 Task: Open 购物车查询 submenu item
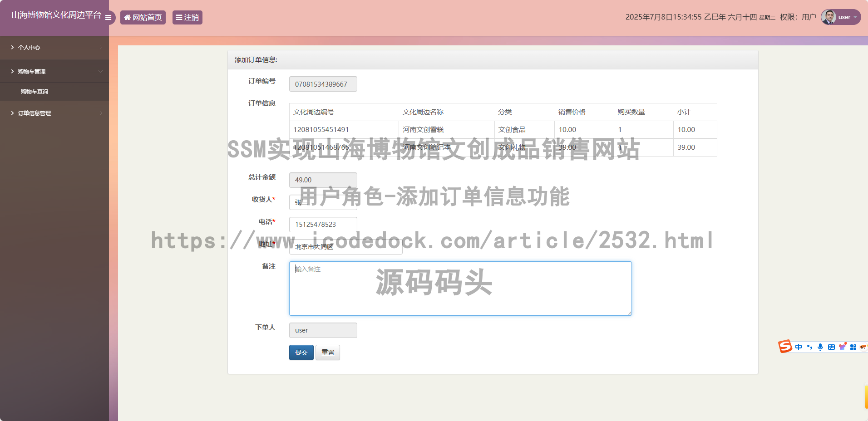click(x=54, y=92)
